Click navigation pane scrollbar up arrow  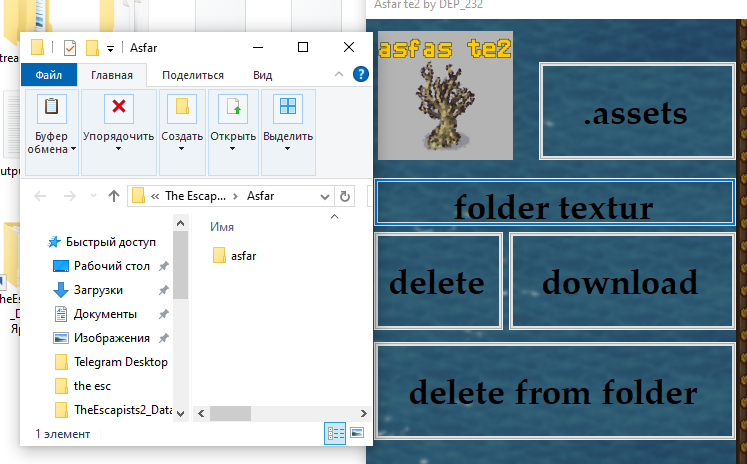tap(181, 223)
